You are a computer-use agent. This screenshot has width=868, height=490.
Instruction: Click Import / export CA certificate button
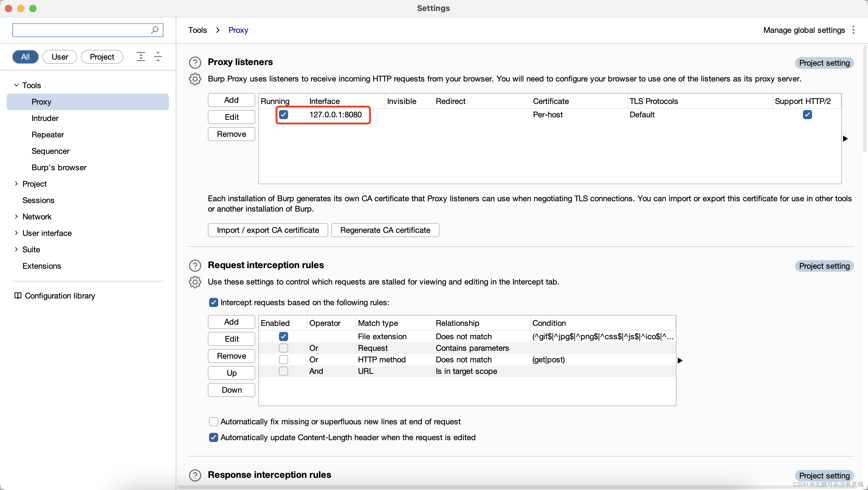point(267,230)
